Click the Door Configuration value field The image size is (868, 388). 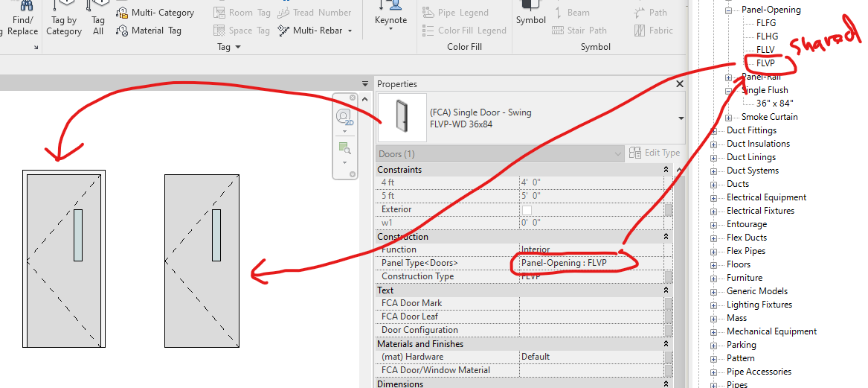(591, 330)
